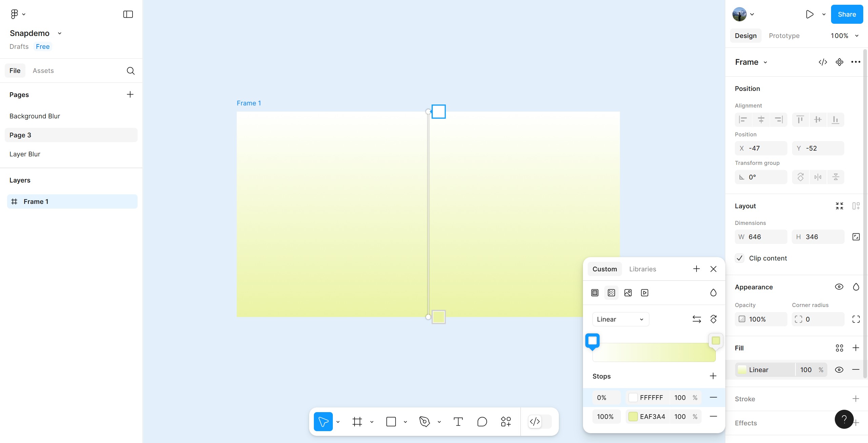Align left icon in Alignment row
Viewport: 868px width, 443px height.
click(743, 119)
